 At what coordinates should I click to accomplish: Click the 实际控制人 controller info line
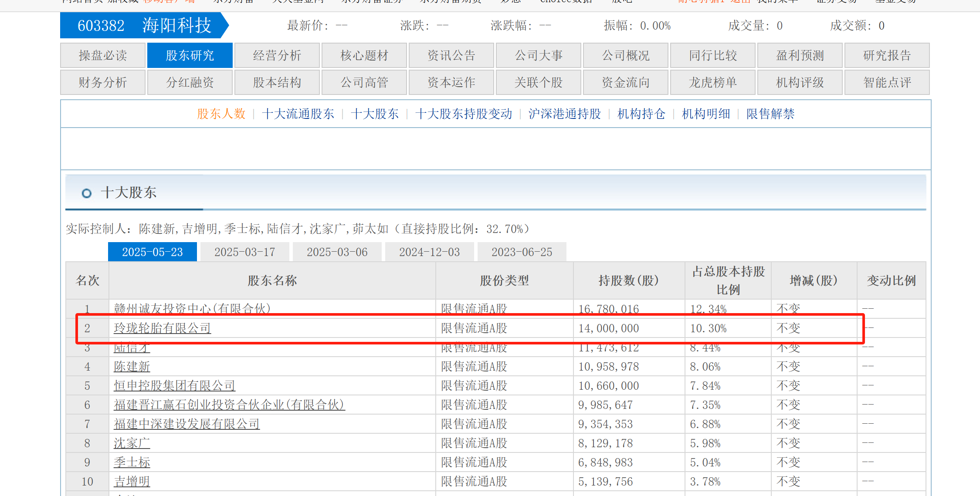[298, 229]
